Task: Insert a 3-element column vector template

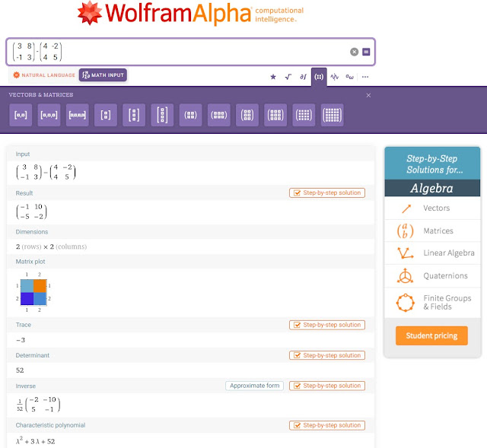Action: (134, 115)
